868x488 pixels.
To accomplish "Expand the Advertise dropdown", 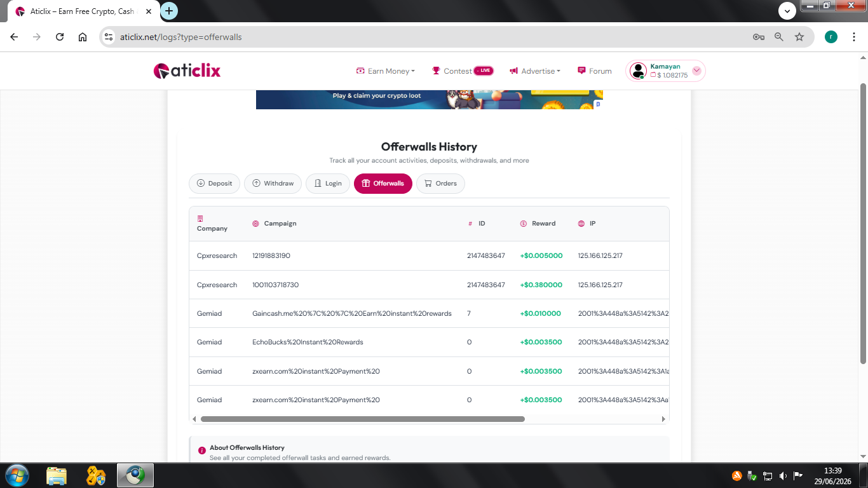I will [535, 71].
